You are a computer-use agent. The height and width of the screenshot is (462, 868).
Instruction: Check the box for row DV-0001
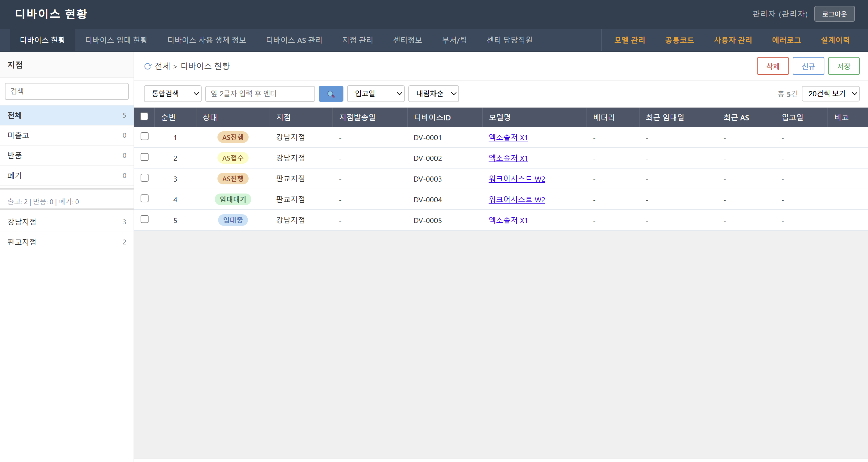pos(145,137)
